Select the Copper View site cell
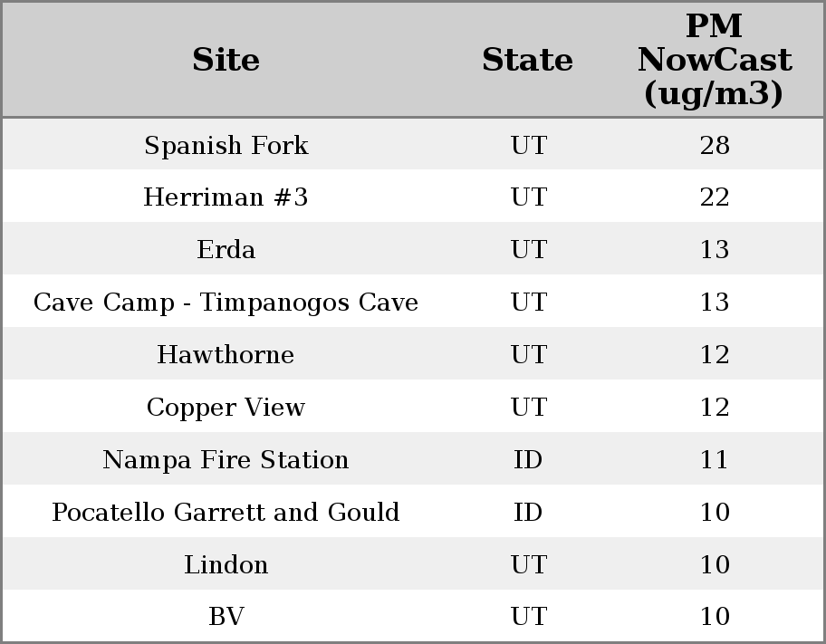This screenshot has width=826, height=644. (226, 407)
